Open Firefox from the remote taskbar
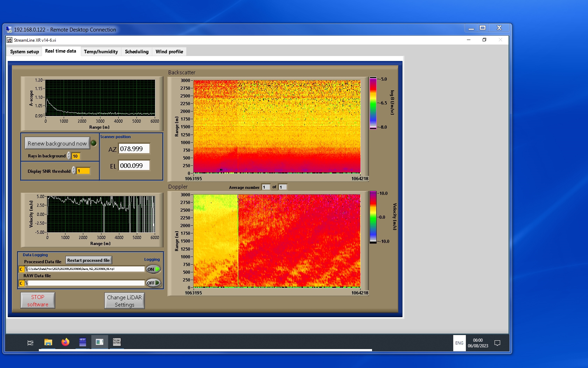Image resolution: width=588 pixels, height=368 pixels. pos(65,342)
